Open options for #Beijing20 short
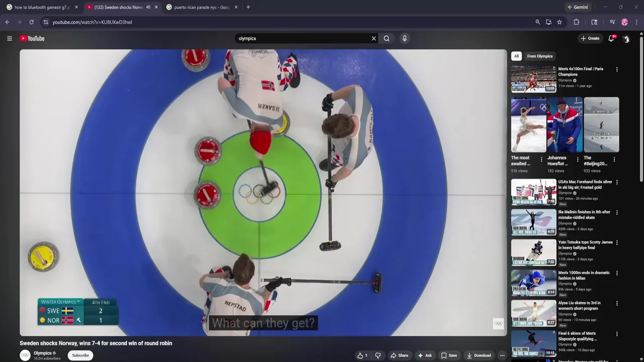The height and width of the screenshot is (362, 644). [614, 159]
